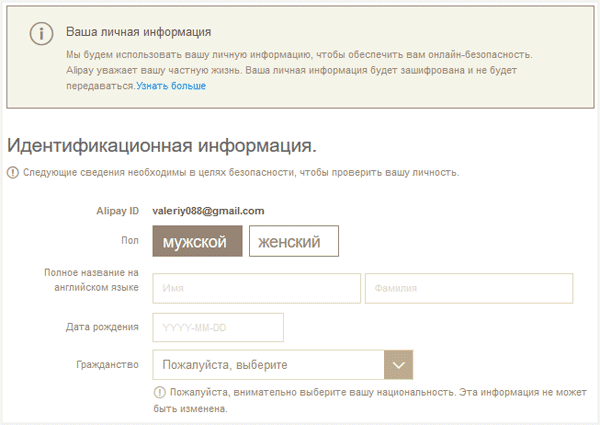Open the Гражданство dropdown Пожалуйста, выберите
600x425 pixels.
282,365
